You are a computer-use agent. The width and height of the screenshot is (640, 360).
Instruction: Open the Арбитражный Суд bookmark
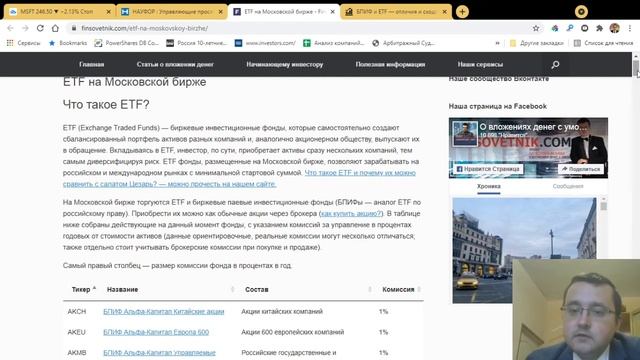click(x=404, y=43)
